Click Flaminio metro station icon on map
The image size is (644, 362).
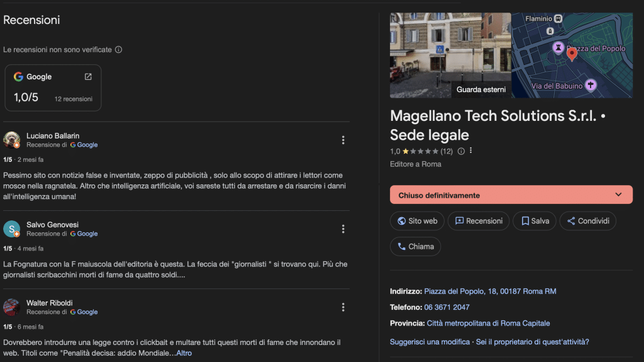(558, 18)
